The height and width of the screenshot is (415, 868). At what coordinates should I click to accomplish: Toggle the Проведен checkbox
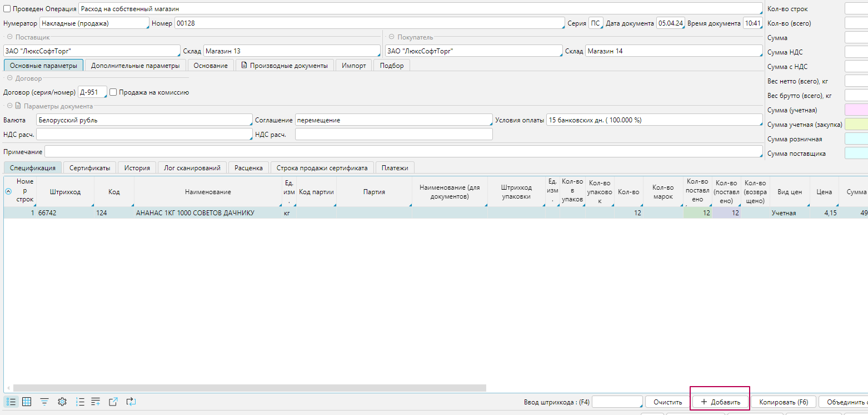tap(7, 9)
